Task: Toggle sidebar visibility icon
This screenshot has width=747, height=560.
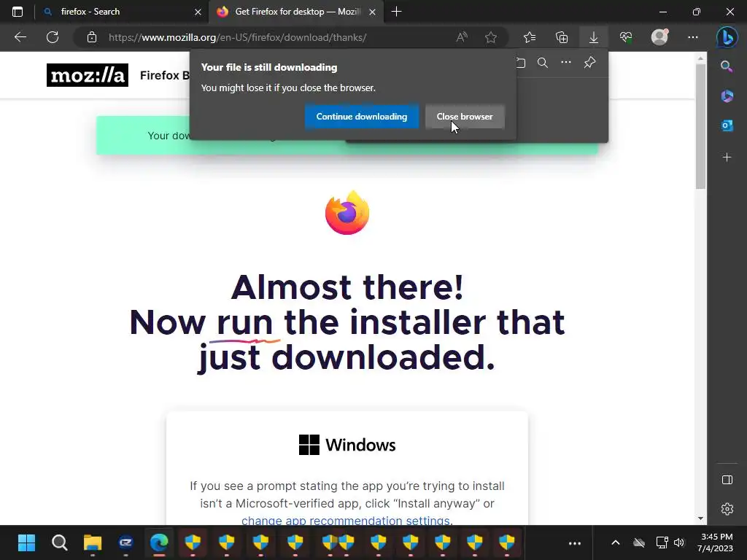Action: 727,480
